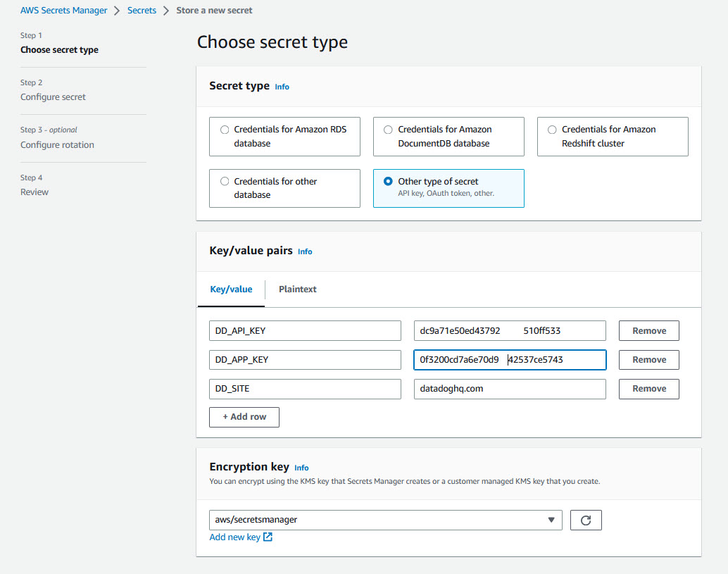The width and height of the screenshot is (728, 574).
Task: Click the refresh encryption keys icon button
Action: [x=586, y=520]
